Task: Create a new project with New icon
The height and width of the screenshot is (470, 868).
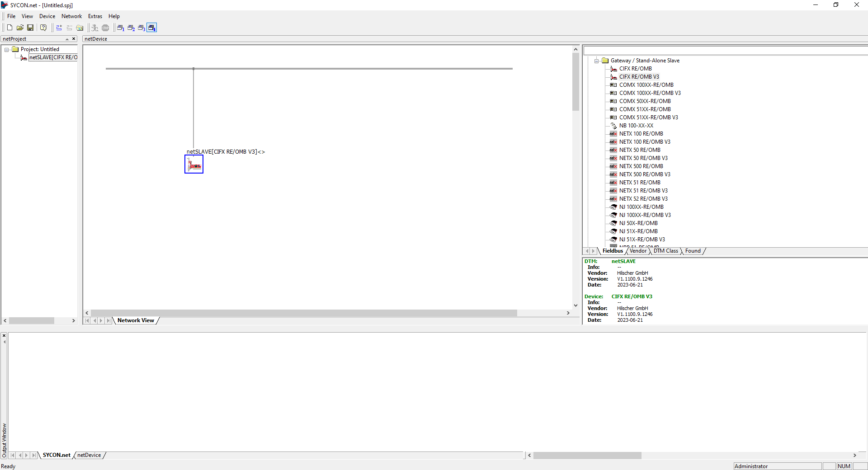Action: click(x=9, y=28)
